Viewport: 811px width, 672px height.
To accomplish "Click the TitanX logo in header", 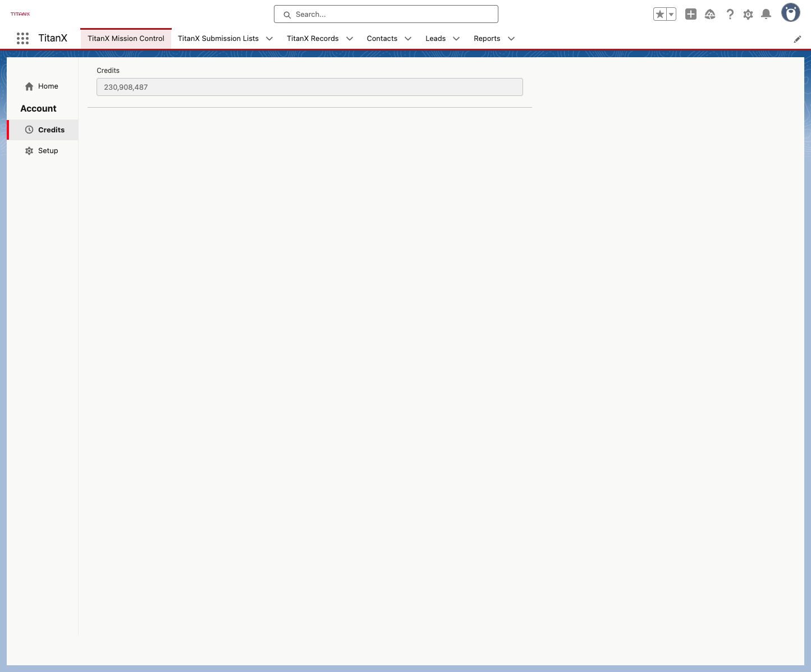I will click(x=20, y=14).
